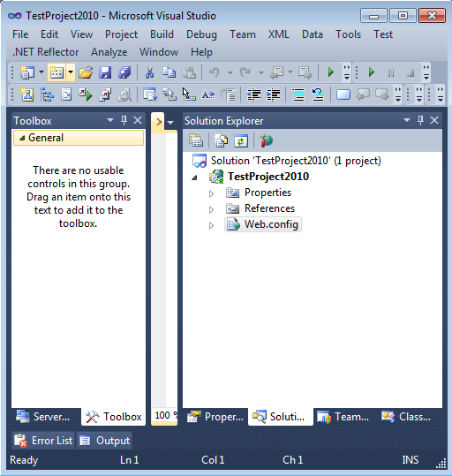This screenshot has height=476, width=452.
Task: Click the Save icon in the toolbar
Action: tap(105, 72)
